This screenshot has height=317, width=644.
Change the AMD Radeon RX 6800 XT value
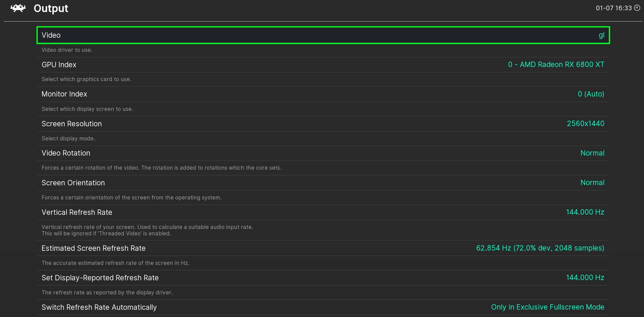(x=556, y=64)
